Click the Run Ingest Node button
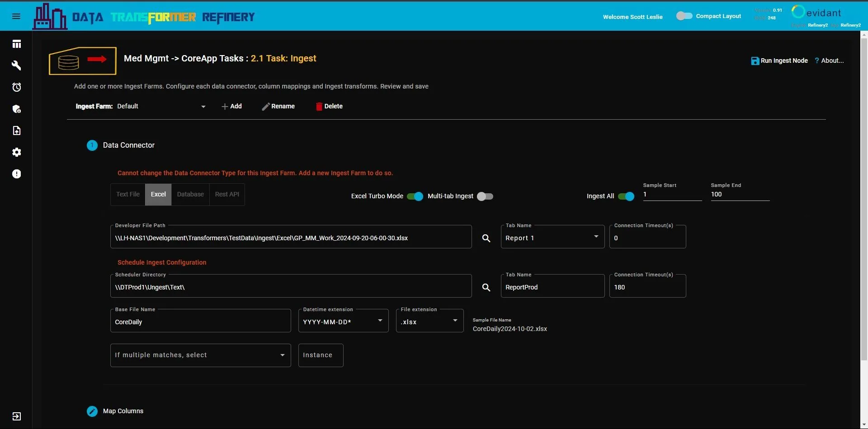The height and width of the screenshot is (429, 868). point(779,61)
